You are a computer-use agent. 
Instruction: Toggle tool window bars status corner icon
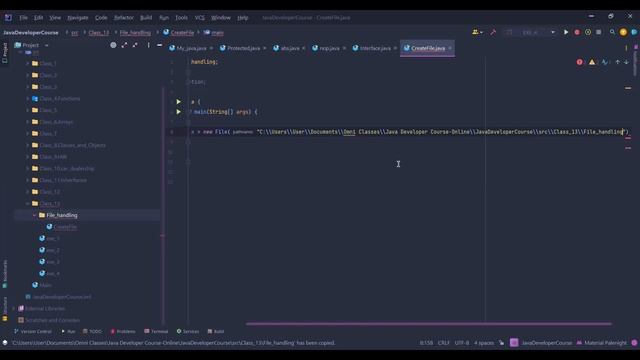click(x=5, y=343)
